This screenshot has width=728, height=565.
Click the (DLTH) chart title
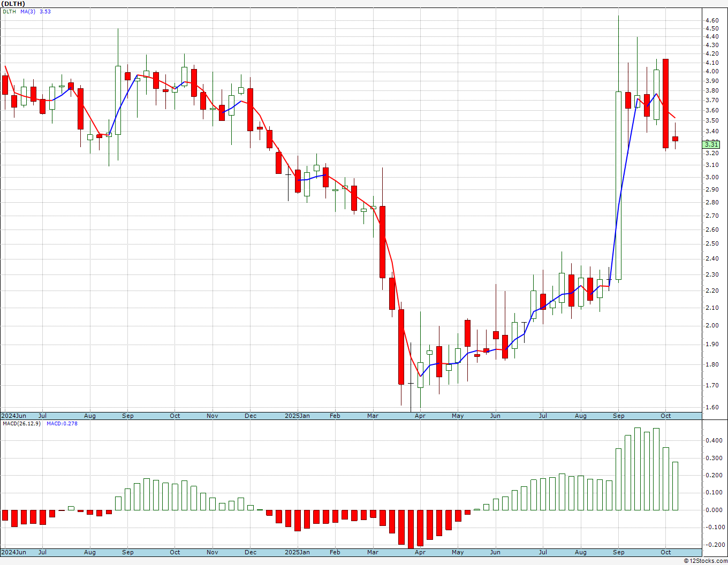point(13,4)
